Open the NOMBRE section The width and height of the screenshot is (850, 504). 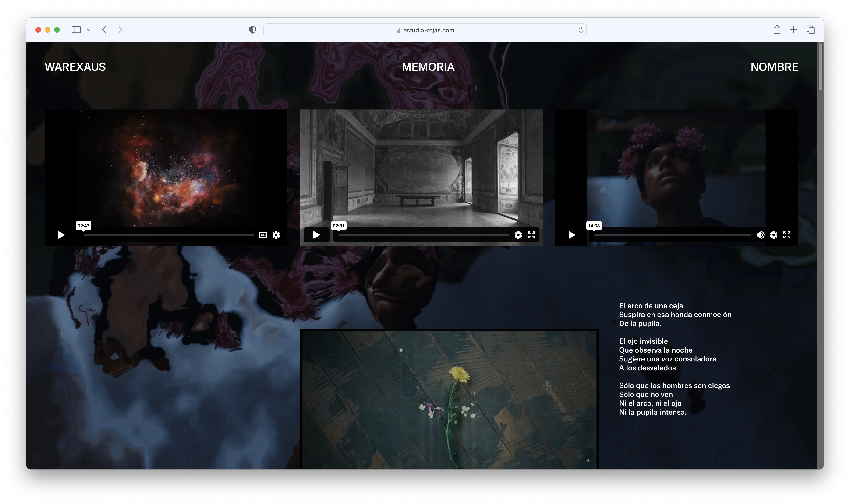[774, 67]
